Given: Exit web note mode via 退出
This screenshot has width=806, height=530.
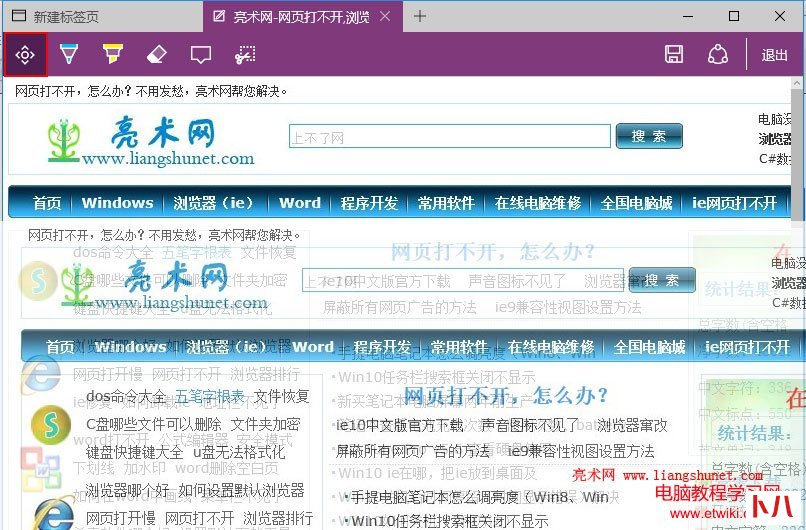Looking at the screenshot, I should pyautogui.click(x=775, y=54).
